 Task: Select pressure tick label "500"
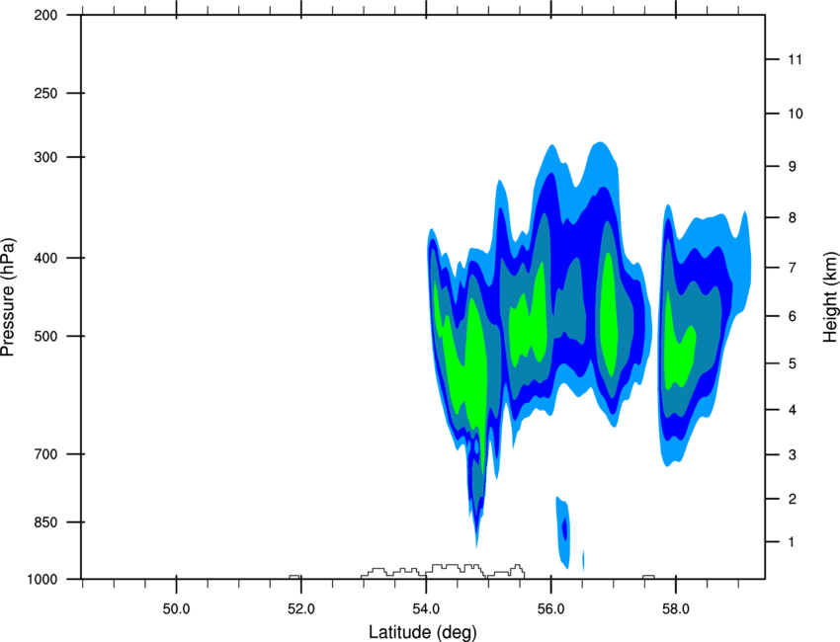45,336
